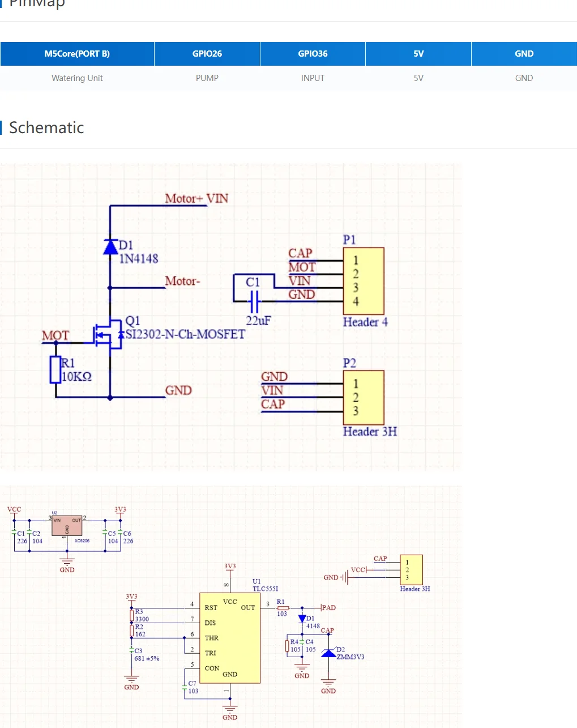Click the M5Core(PORT B) table header
The height and width of the screenshot is (728, 577).
click(77, 54)
